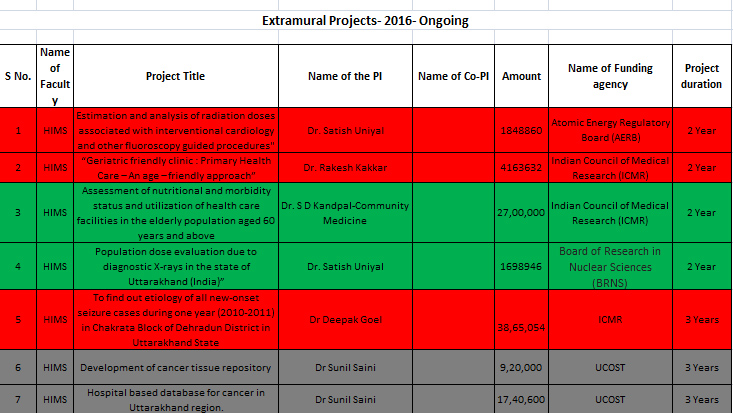Select the amount 1848860
The image size is (733, 413).
coord(521,130)
